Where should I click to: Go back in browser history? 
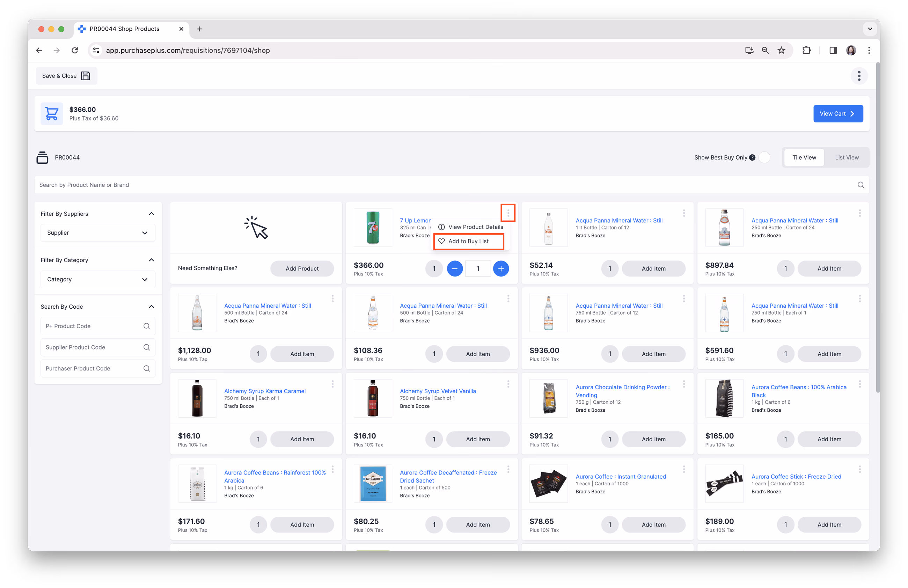(x=39, y=50)
